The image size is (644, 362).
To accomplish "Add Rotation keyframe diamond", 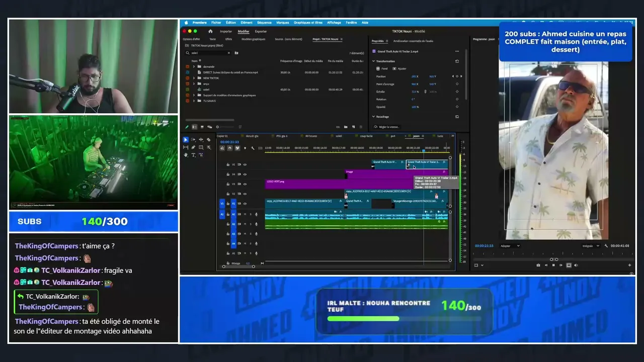I will [457, 99].
